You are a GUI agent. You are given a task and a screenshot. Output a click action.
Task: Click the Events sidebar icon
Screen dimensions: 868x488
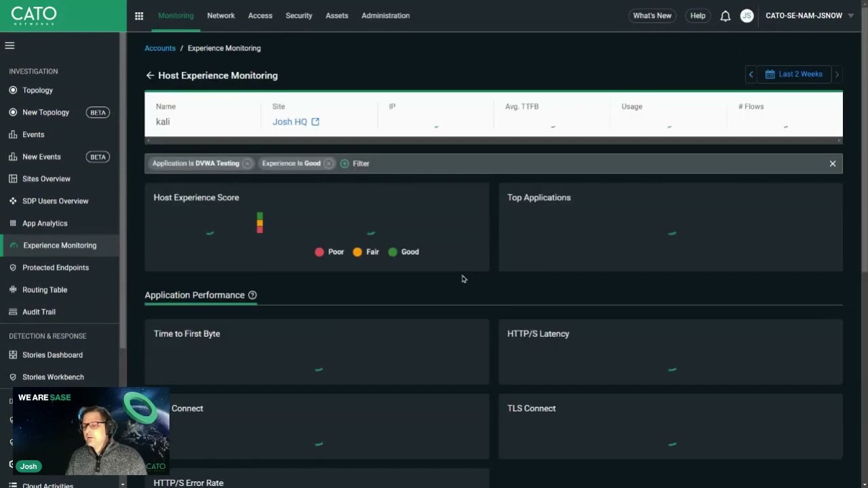coord(13,134)
